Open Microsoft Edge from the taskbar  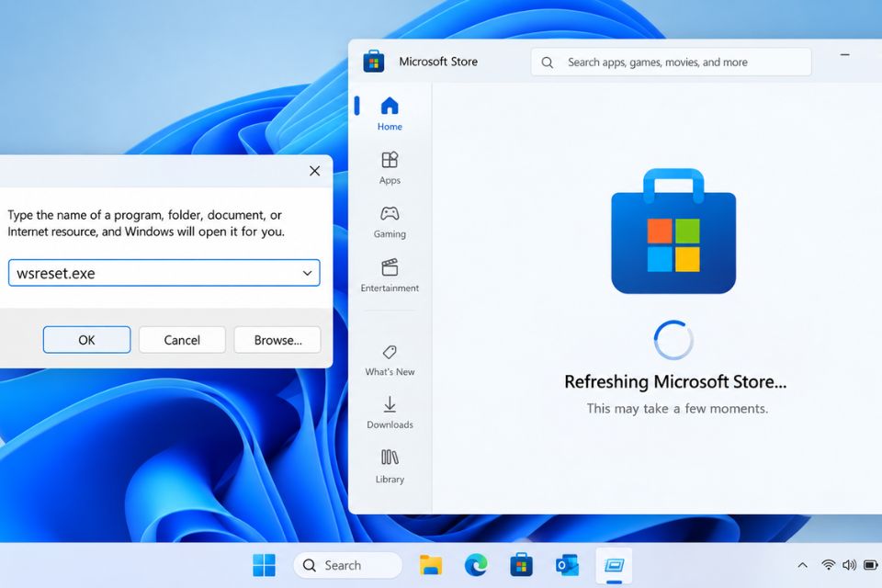pos(476,565)
